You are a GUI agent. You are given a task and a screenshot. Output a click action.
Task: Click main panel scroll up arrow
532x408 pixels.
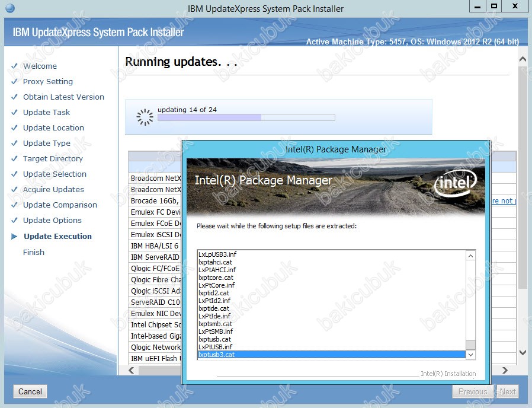523,59
